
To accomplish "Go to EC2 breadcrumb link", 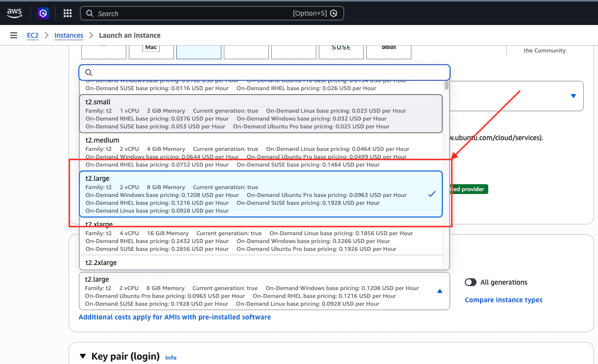I will coord(33,35).
